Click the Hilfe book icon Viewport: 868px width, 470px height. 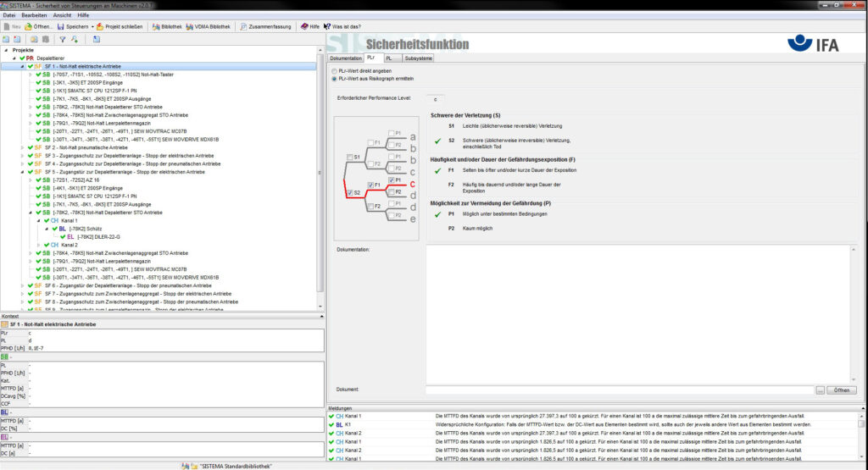(305, 26)
